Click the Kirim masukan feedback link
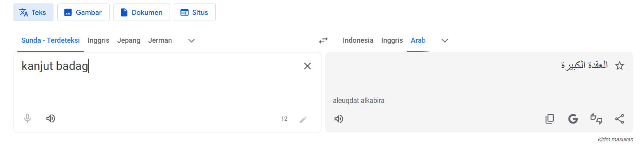Image resolution: width=644 pixels, height=160 pixels. 615,139
